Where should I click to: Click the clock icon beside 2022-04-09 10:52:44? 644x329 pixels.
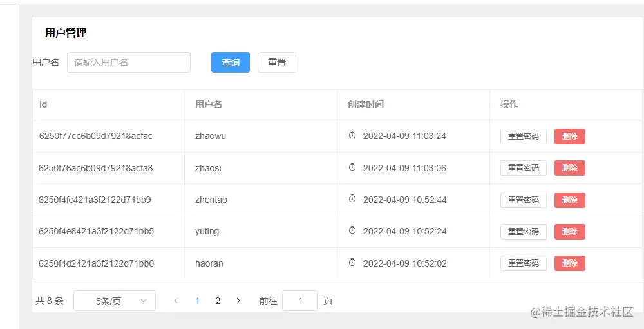coord(352,199)
